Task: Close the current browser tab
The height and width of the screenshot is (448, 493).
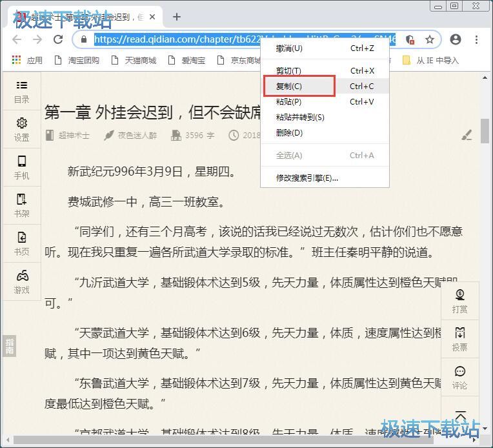Action: pyautogui.click(x=152, y=17)
